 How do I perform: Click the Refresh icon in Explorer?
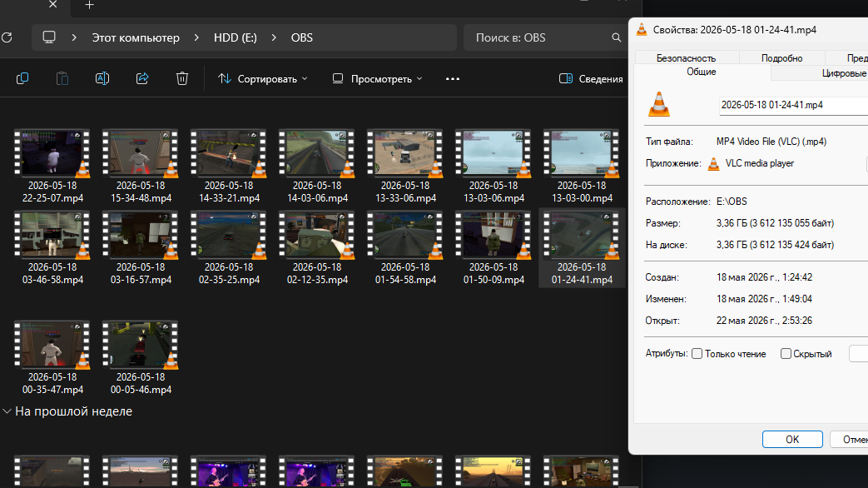pyautogui.click(x=7, y=37)
